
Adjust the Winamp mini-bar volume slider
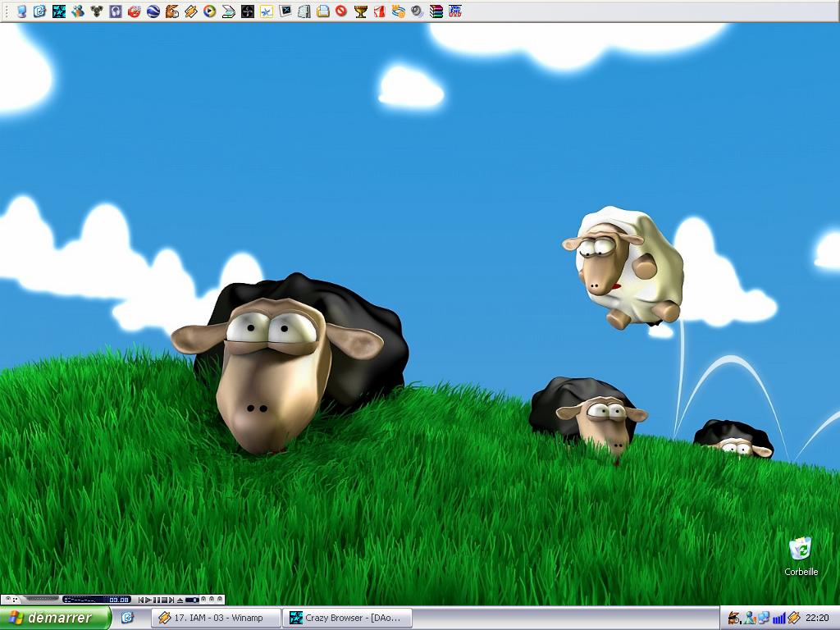[192, 600]
